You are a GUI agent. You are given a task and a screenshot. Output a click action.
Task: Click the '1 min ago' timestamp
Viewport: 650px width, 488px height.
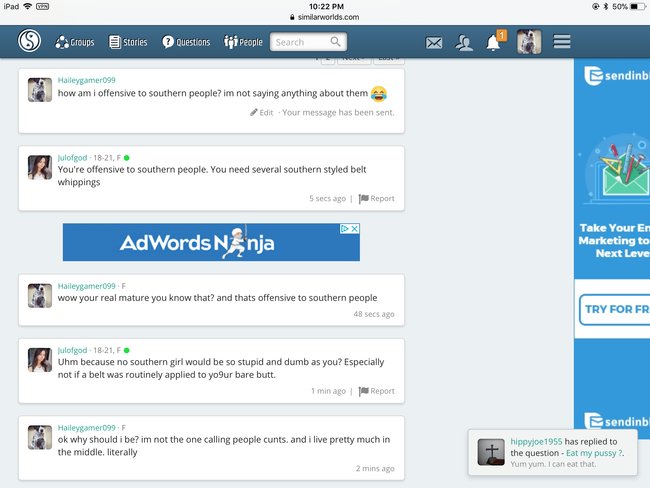328,391
